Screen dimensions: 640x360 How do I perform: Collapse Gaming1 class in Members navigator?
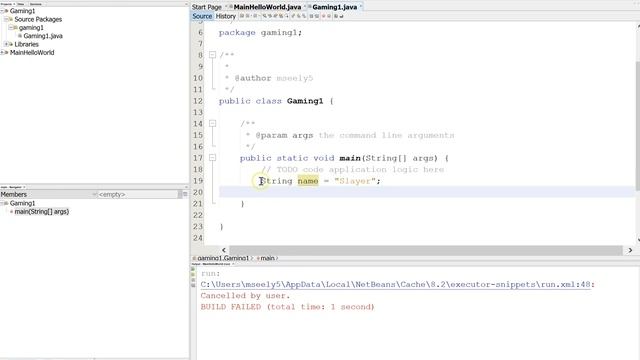point(2,203)
